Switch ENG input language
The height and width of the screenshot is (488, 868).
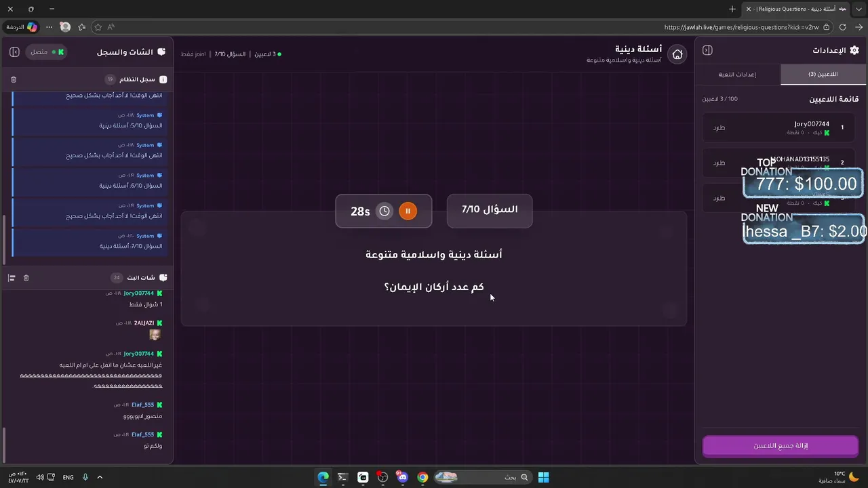(68, 477)
